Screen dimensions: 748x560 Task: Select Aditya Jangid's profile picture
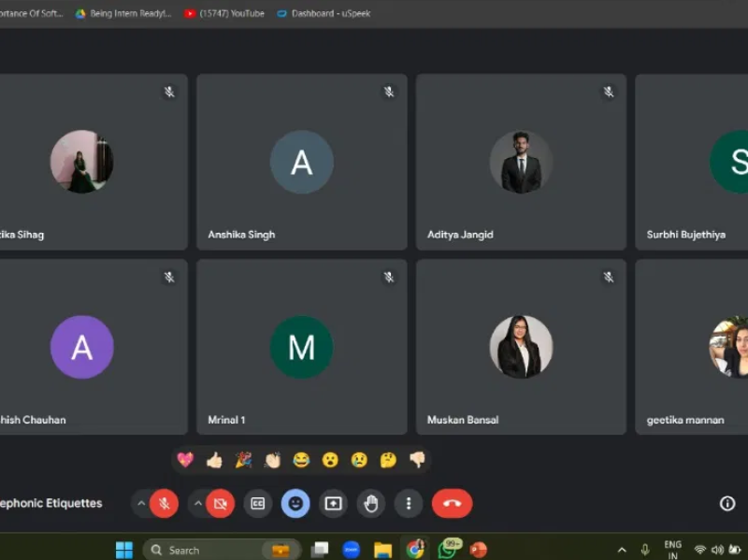pyautogui.click(x=521, y=162)
